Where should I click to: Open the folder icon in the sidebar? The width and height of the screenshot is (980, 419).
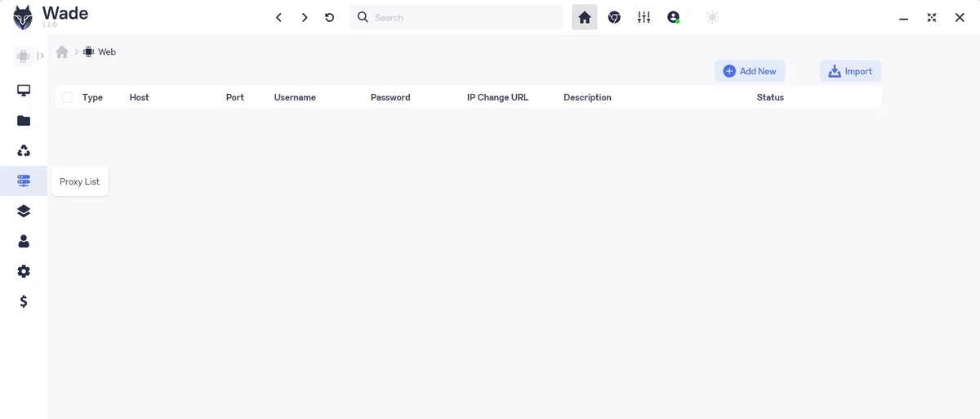[24, 121]
